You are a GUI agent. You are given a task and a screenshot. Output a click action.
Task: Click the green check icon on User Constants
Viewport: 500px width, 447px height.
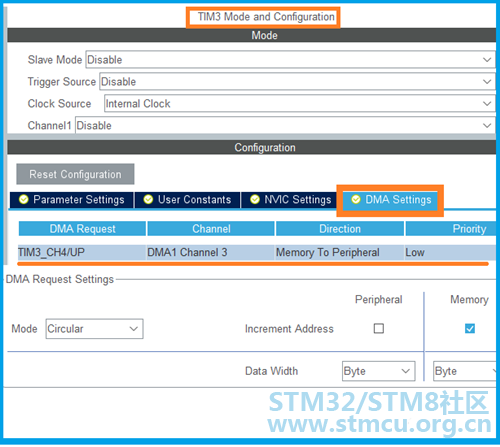[x=148, y=199]
